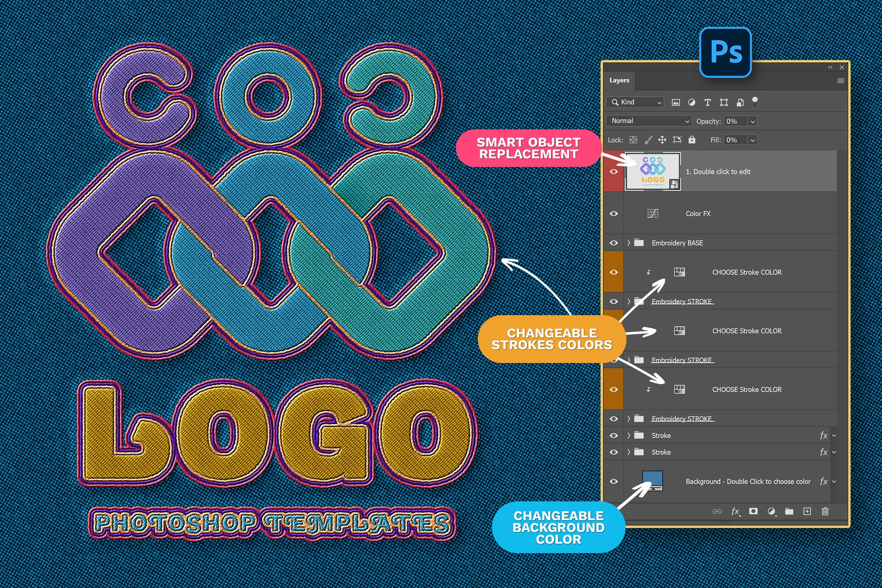This screenshot has width=882, height=588.
Task: Open the Opacity percentage dropdown arrow
Action: [752, 122]
